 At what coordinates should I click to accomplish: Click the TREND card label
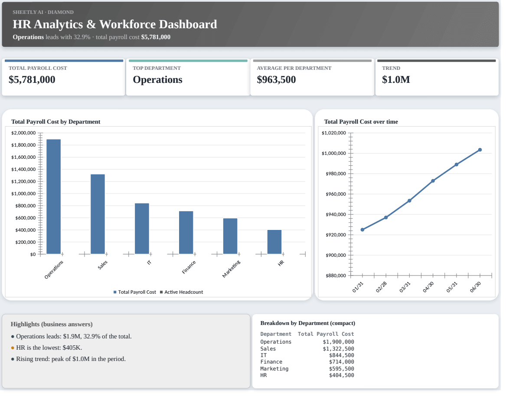(391, 68)
